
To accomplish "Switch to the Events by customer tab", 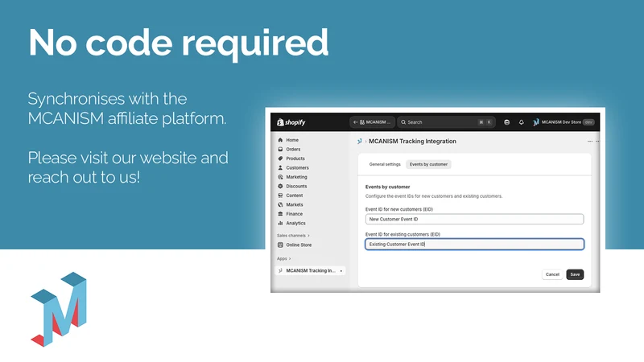I will coord(428,164).
